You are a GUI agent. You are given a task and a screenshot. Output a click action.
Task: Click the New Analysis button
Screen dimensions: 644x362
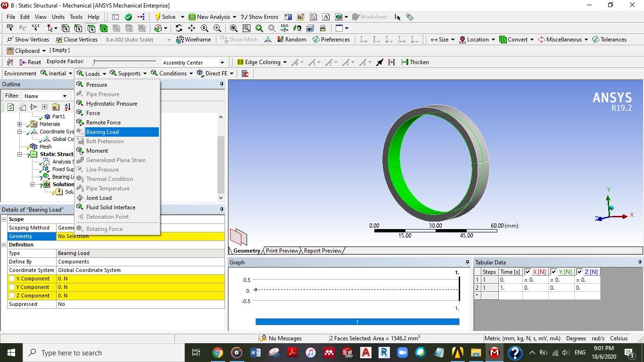click(x=209, y=17)
